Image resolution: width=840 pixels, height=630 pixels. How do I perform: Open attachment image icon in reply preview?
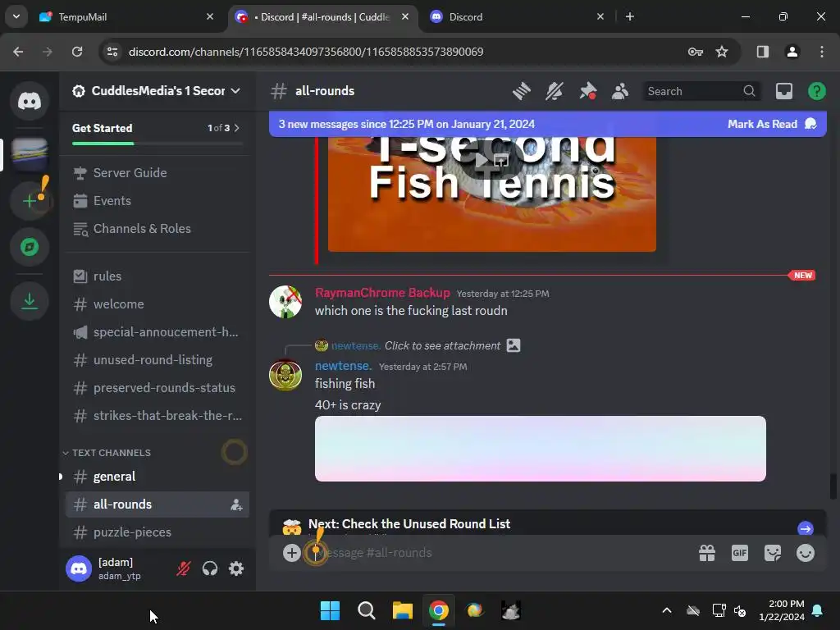tap(514, 345)
